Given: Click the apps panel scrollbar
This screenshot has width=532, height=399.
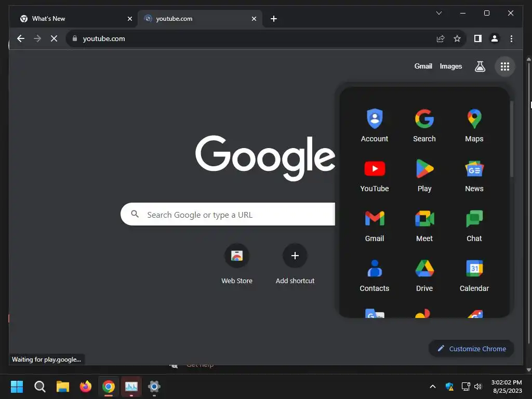Looking at the screenshot, I should coord(511,139).
